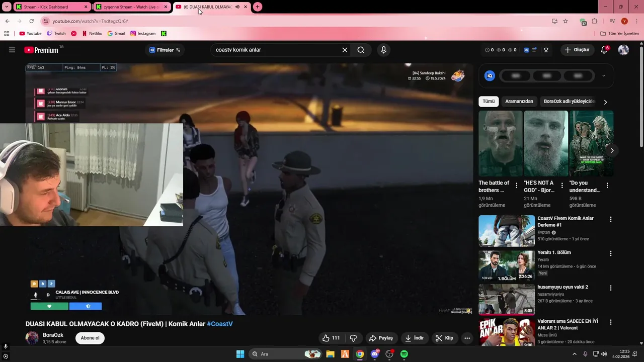Open menu for CoastV Fivem Derleme video

pyautogui.click(x=611, y=219)
